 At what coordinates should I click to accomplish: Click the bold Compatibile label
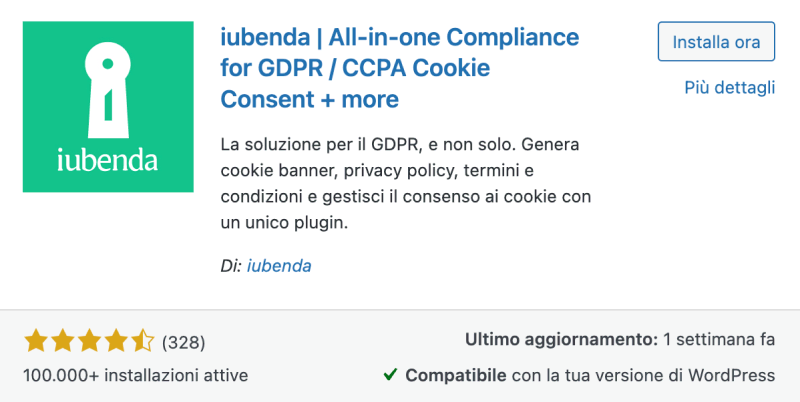(456, 375)
